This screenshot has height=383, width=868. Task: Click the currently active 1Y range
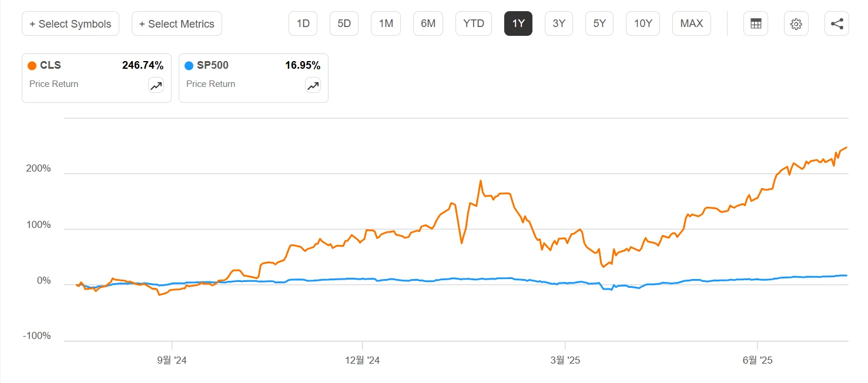(x=518, y=24)
